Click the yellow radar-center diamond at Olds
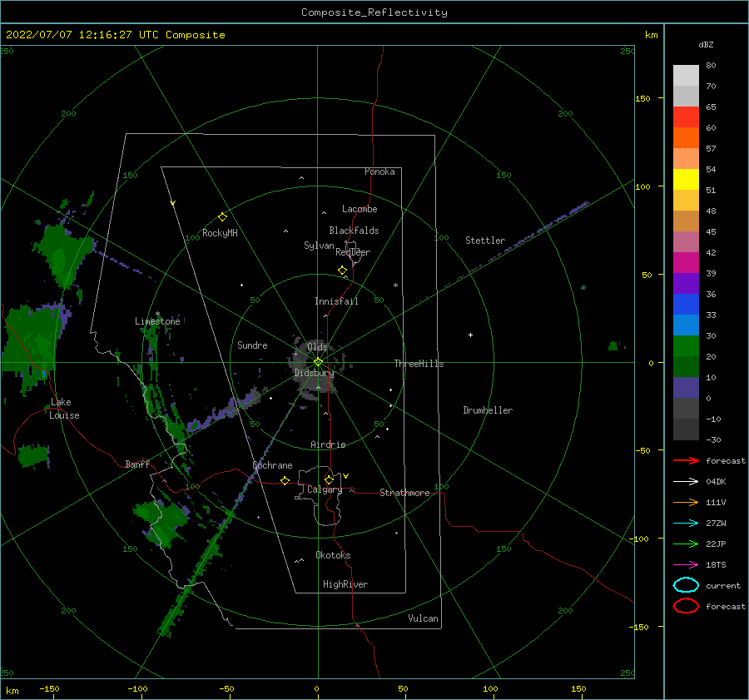 (x=318, y=362)
